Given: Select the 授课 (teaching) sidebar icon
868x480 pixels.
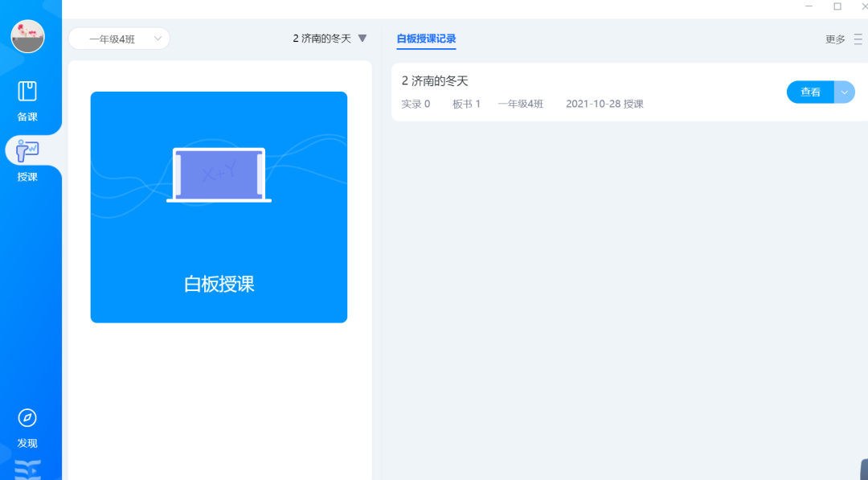Looking at the screenshot, I should pos(28,157).
